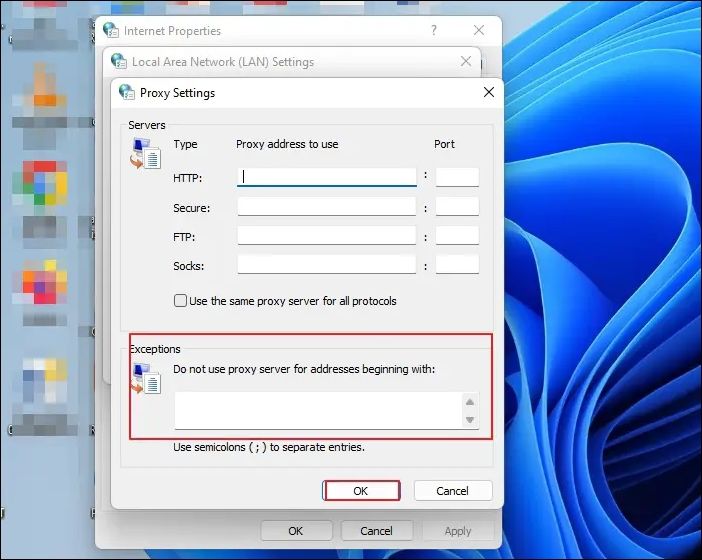Click the Secure port field

coord(457,207)
